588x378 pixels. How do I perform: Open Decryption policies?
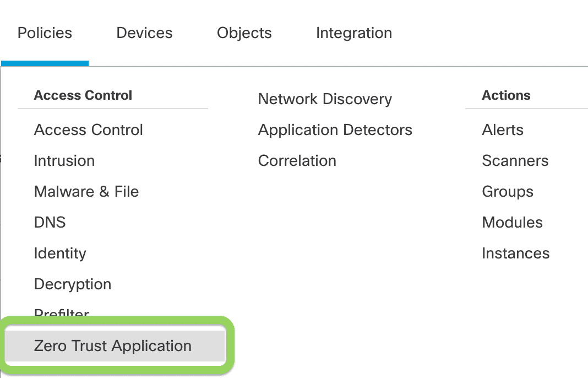tap(72, 284)
